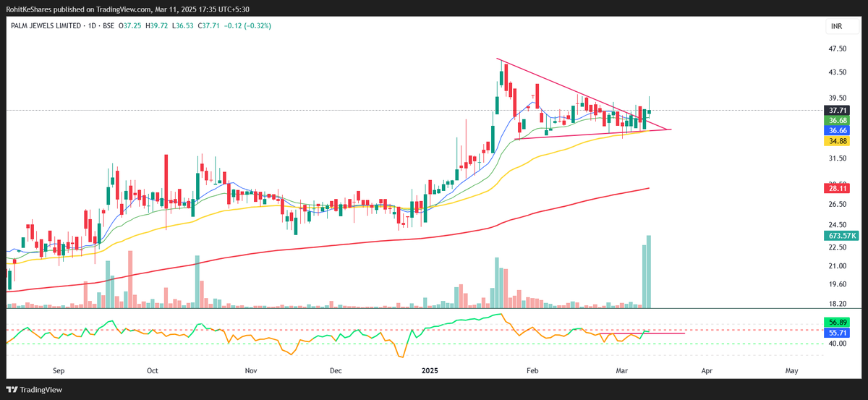Click the green 56.89 RSI label
868x400 pixels.
click(838, 322)
